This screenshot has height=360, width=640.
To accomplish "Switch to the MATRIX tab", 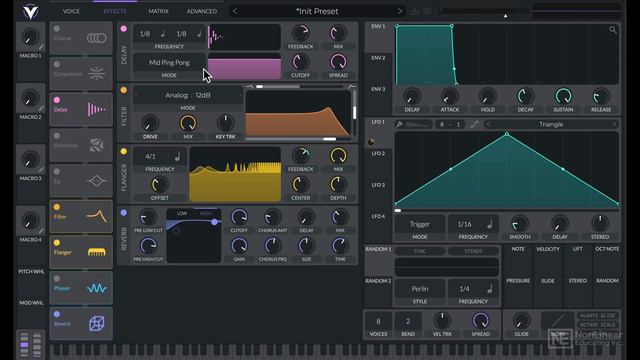I will point(158,11).
